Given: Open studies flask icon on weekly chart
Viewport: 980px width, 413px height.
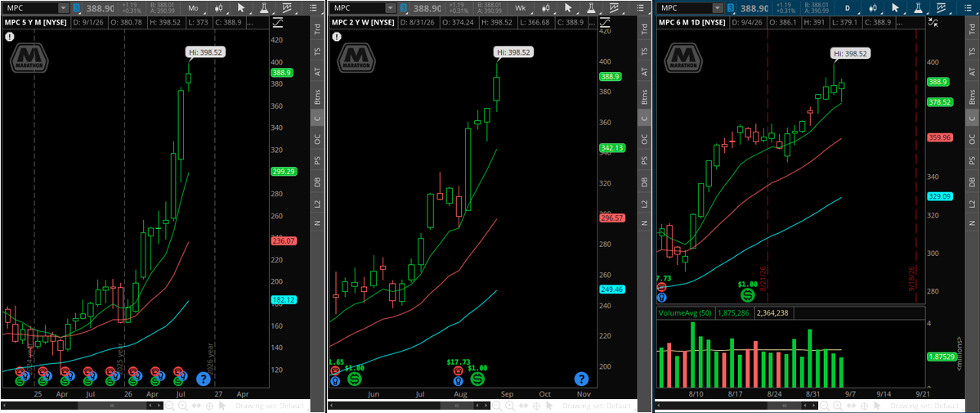Looking at the screenshot, I should (591, 8).
